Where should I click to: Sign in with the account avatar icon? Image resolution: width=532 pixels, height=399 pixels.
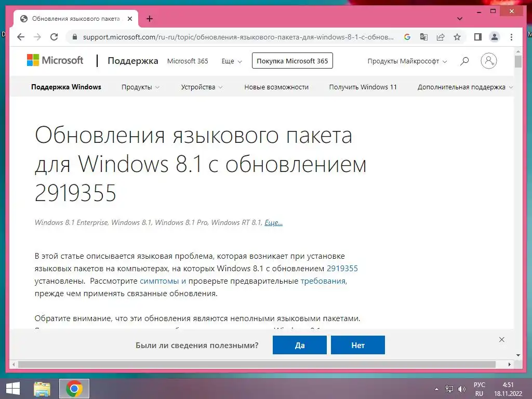[488, 61]
